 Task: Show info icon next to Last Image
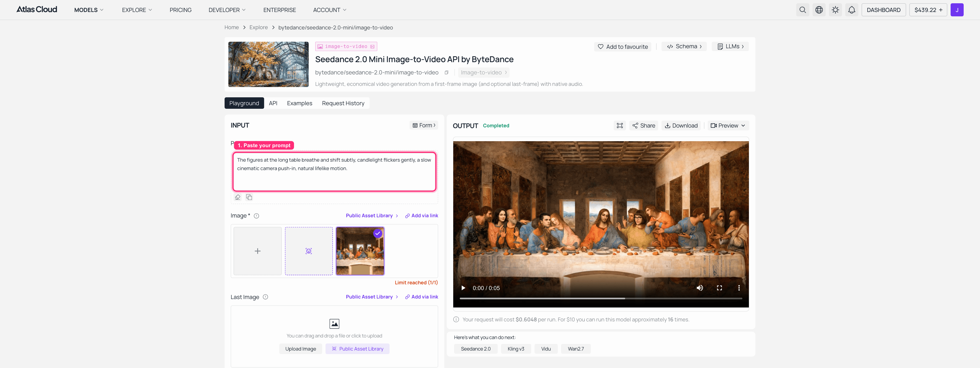[x=265, y=297]
